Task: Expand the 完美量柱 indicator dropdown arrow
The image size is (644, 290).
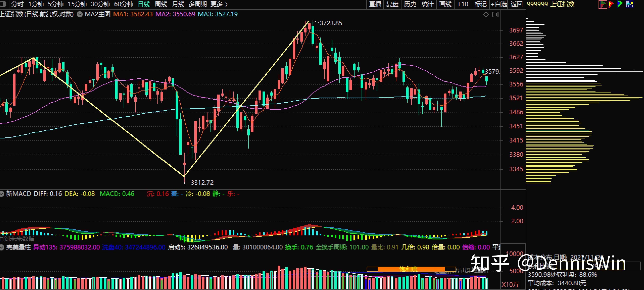Action: point(2,247)
